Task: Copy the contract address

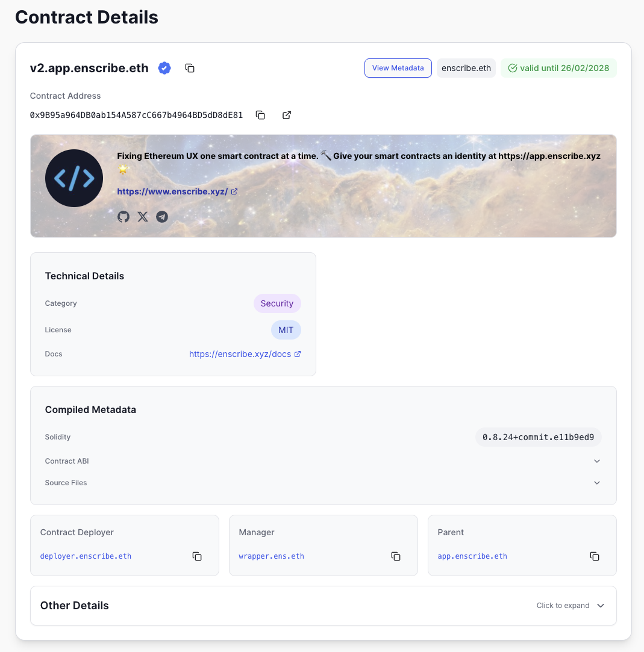Action: click(260, 115)
